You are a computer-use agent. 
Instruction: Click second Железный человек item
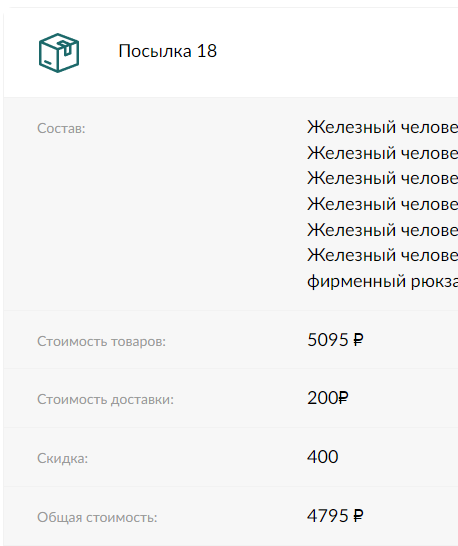click(382, 153)
